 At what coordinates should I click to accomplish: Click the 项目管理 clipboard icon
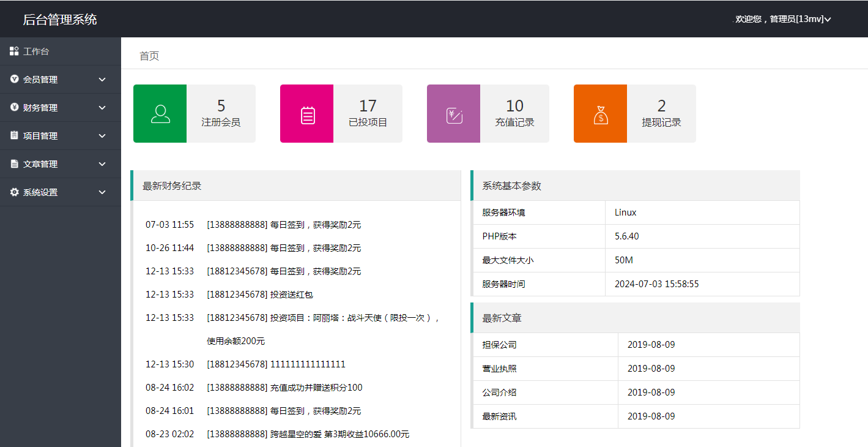14,136
